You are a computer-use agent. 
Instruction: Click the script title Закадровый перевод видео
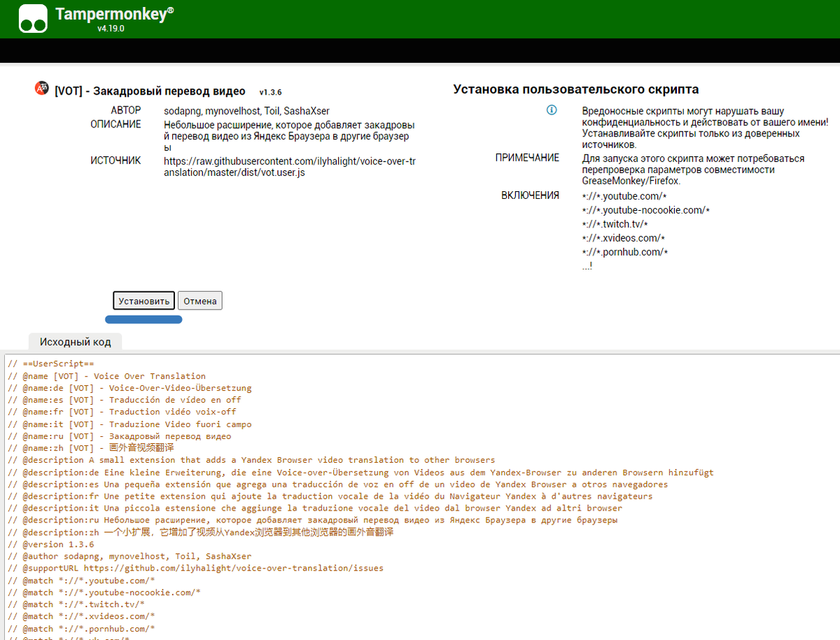[150, 91]
